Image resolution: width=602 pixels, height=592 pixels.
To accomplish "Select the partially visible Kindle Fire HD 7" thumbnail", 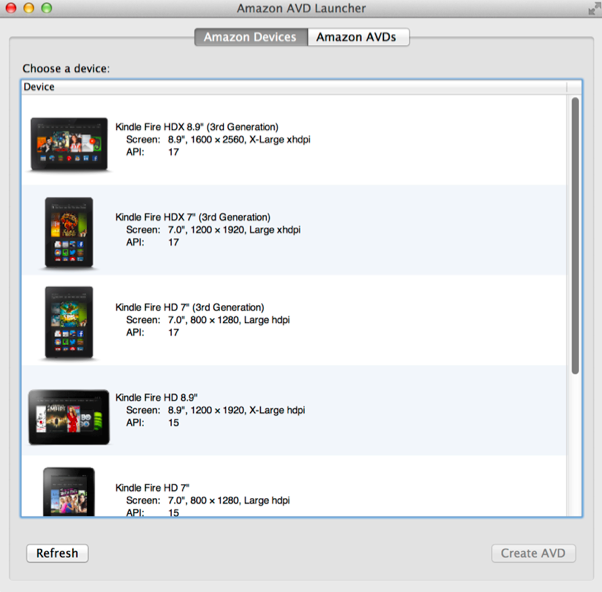I will coord(69,492).
